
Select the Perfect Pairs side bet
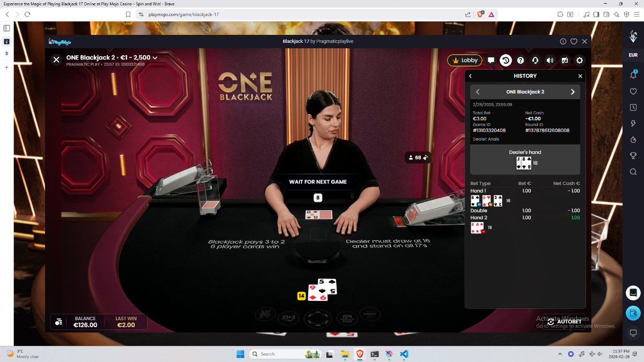pyautogui.click(x=347, y=318)
